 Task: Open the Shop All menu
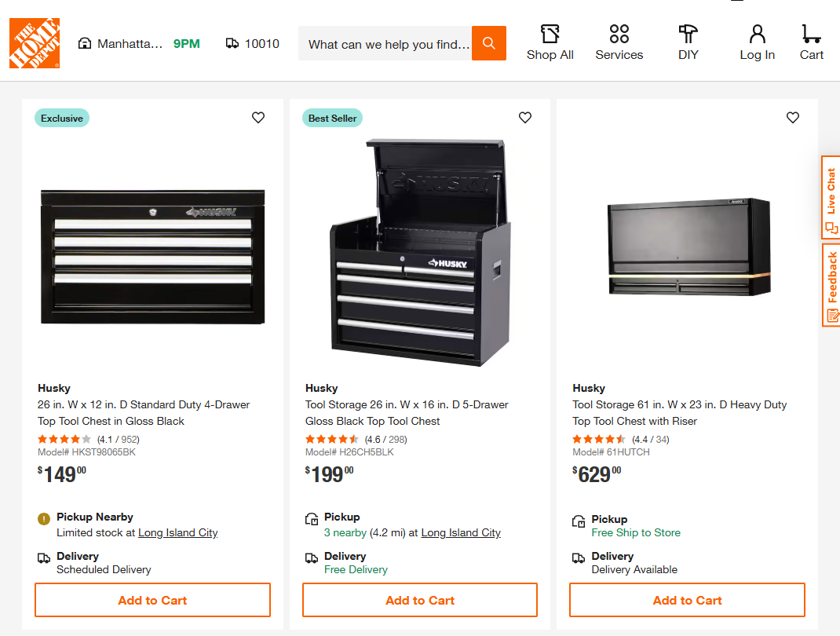pyautogui.click(x=550, y=43)
